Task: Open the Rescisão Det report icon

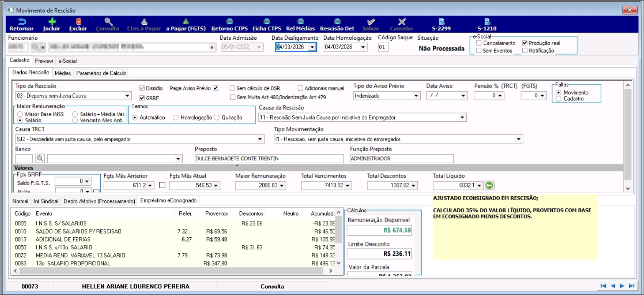Action: click(337, 22)
